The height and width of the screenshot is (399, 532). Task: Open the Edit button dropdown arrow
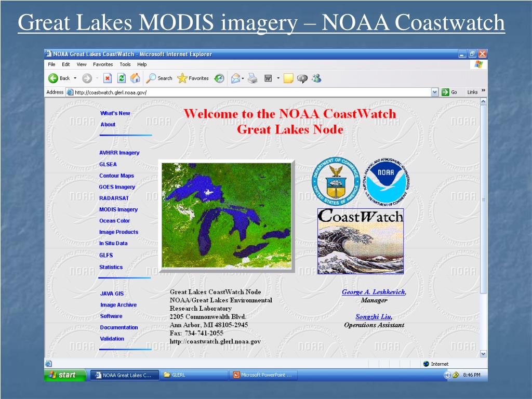click(278, 78)
